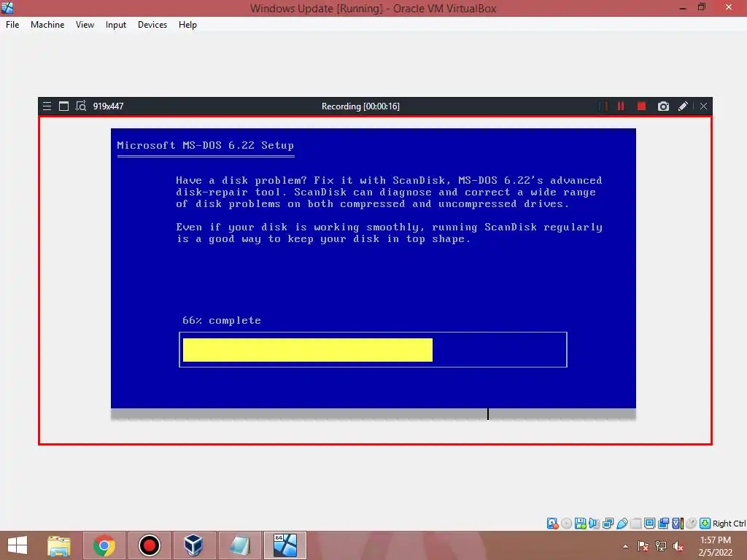
Task: Open the Help menu
Action: click(187, 25)
